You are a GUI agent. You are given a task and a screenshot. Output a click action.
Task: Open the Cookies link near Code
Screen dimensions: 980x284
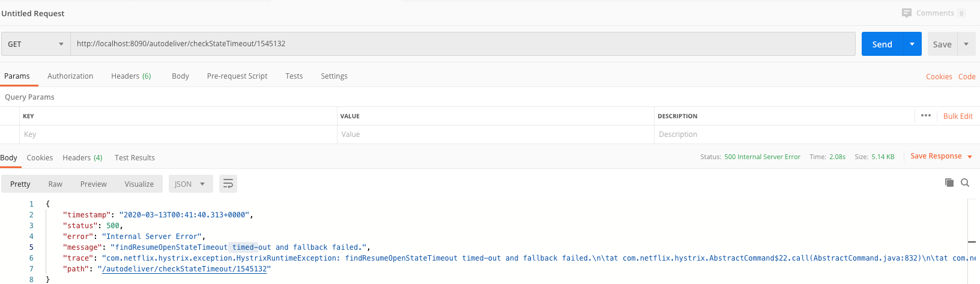pyautogui.click(x=939, y=77)
